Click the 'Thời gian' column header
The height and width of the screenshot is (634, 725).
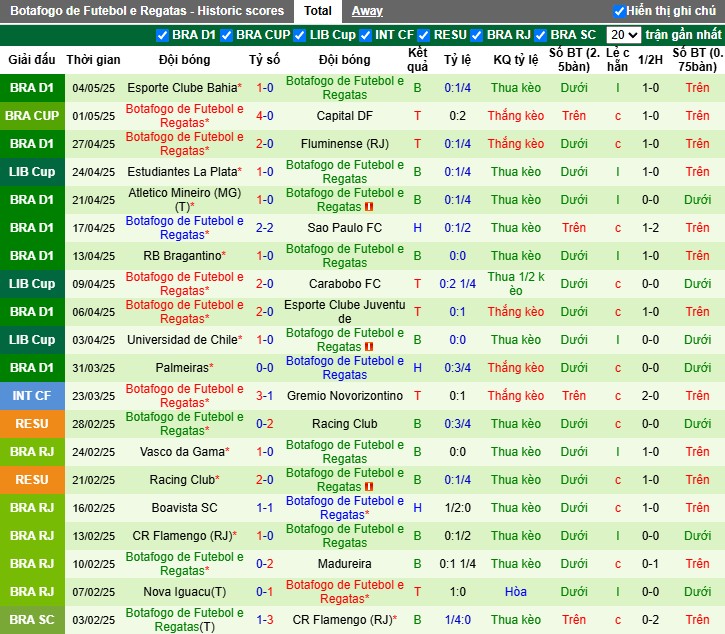[93, 60]
